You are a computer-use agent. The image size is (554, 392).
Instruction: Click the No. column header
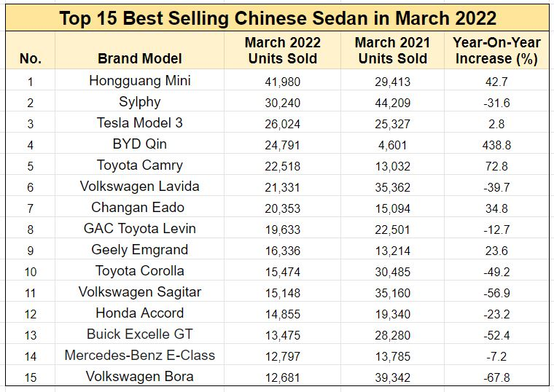tap(30, 58)
